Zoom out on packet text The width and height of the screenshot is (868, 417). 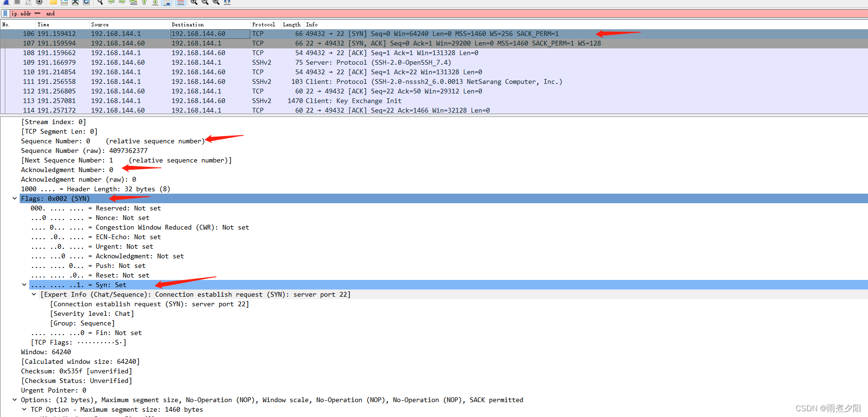click(x=205, y=2)
